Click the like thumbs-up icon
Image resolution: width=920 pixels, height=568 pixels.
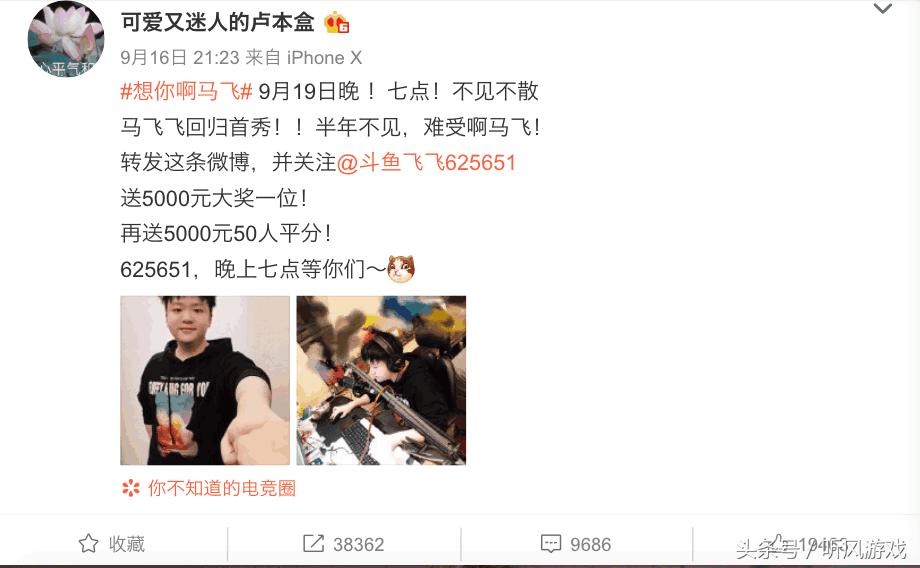pyautogui.click(x=777, y=543)
